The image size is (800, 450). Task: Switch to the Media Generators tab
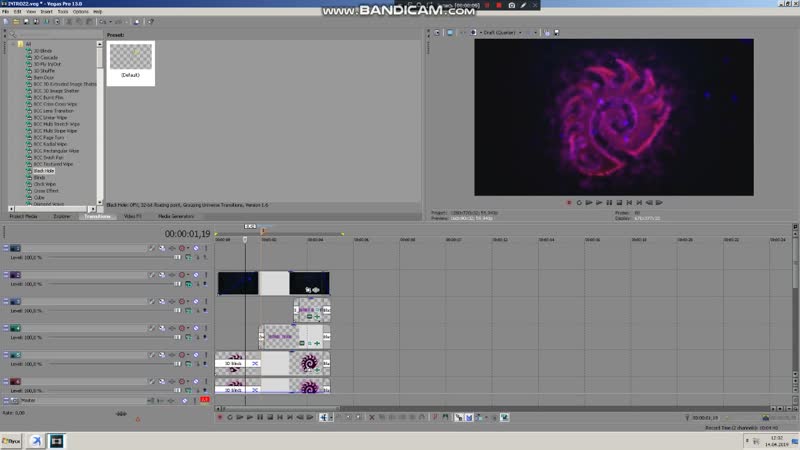click(176, 216)
